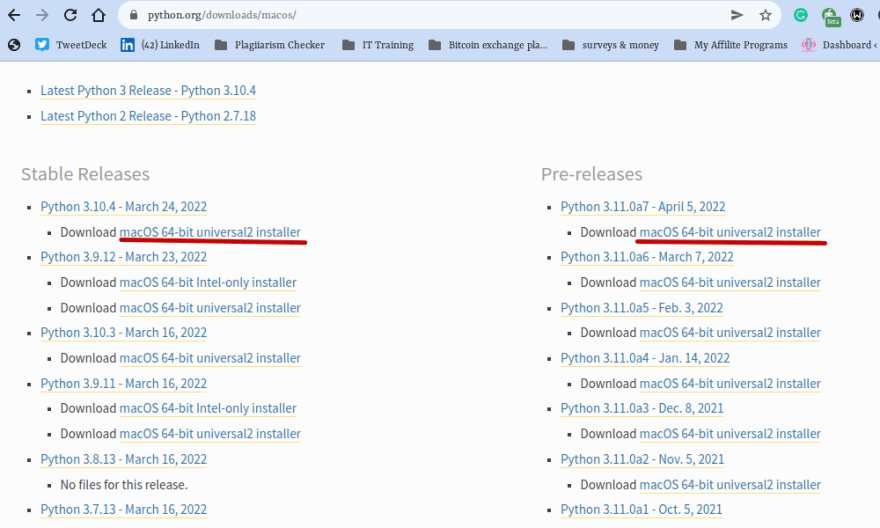Click the globe bookmark icon
Viewport: 880px width, 528px height.
pyautogui.click(x=14, y=45)
